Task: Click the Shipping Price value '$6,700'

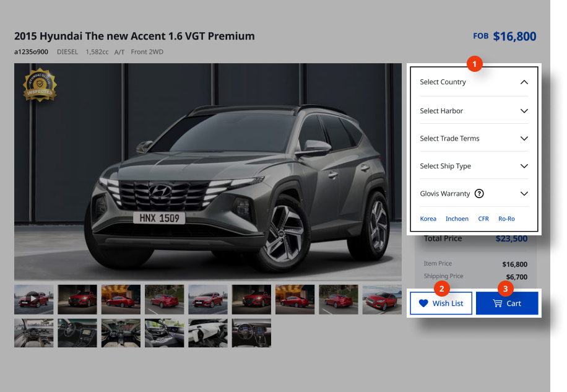Action: pyautogui.click(x=517, y=277)
